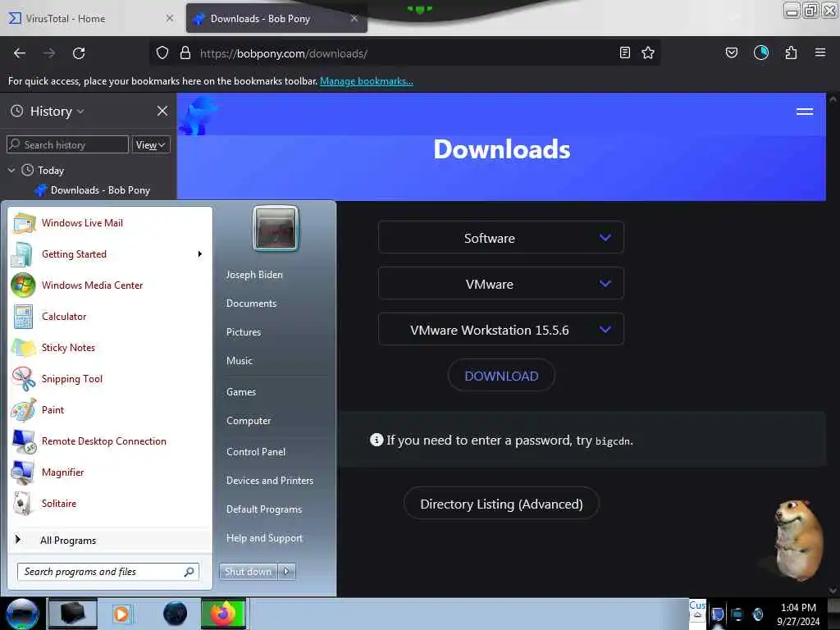Image resolution: width=840 pixels, height=630 pixels.
Task: Open Remote Desktop Connection
Action: [110, 441]
